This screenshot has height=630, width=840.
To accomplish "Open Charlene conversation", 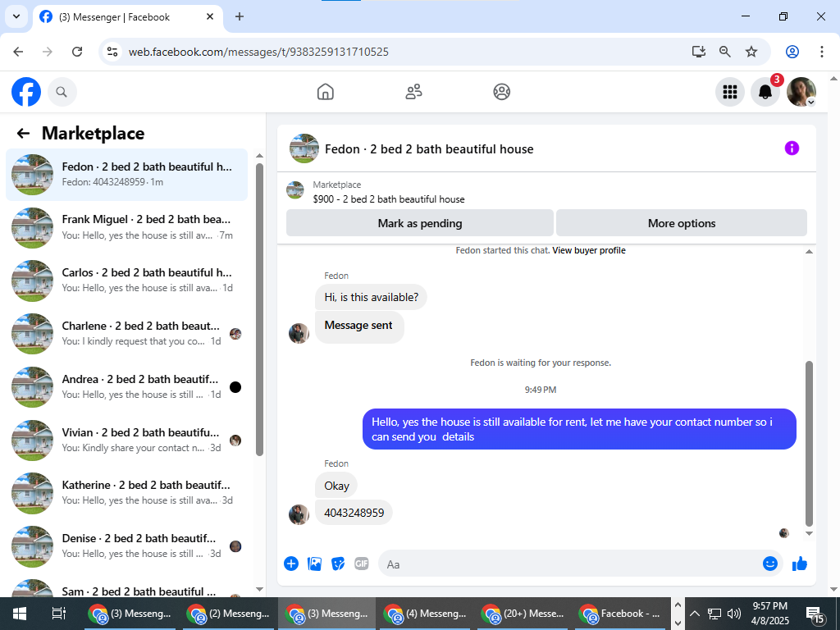I will [127, 333].
